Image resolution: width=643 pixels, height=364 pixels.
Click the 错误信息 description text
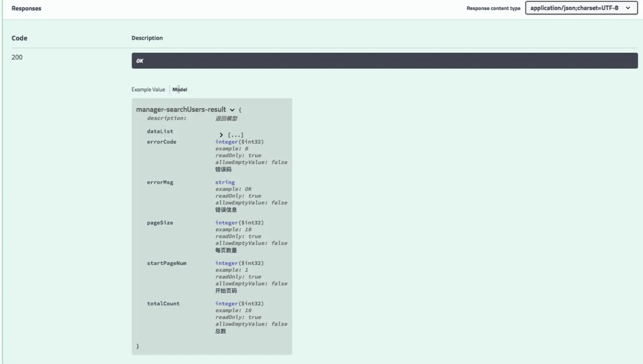[x=226, y=210]
